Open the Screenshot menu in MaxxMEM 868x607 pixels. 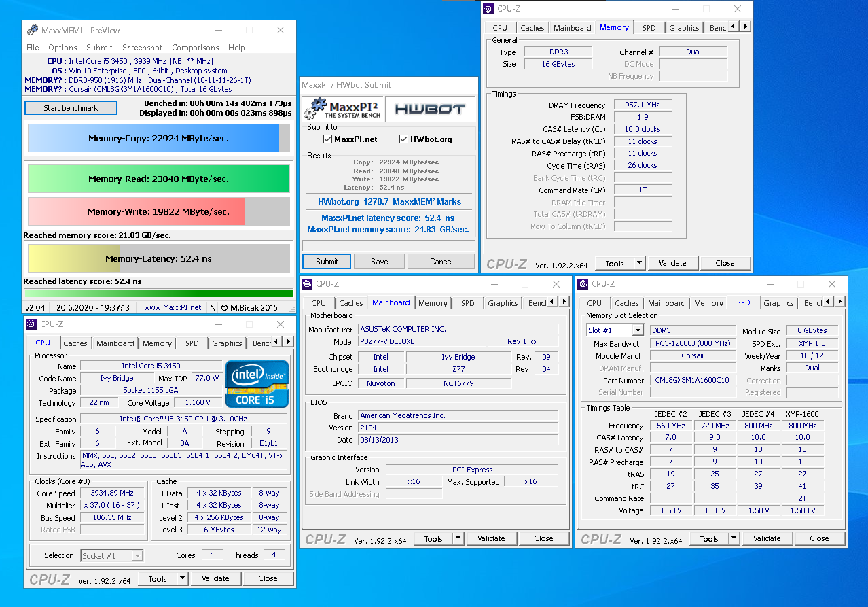coord(142,48)
